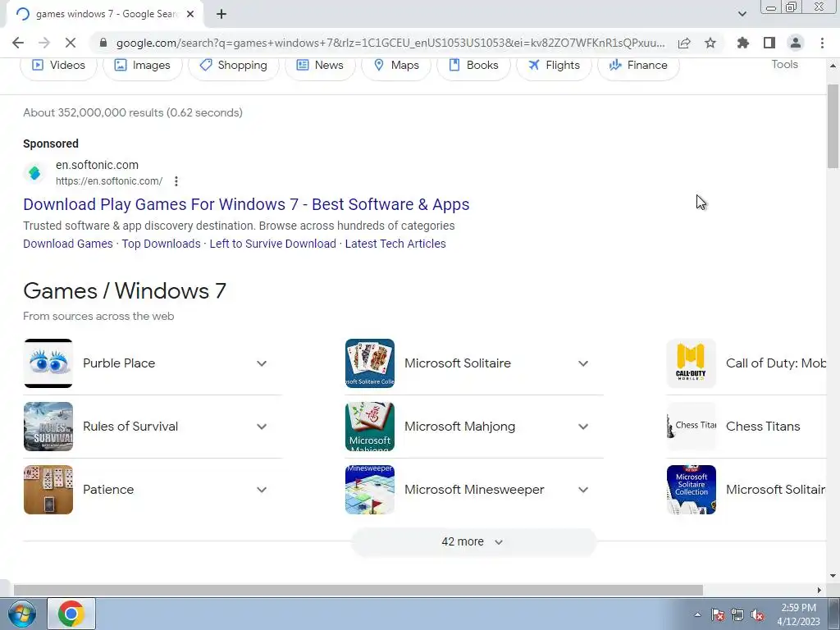Open the tab search dropdown arrow
This screenshot has height=630, width=840.
tap(742, 14)
